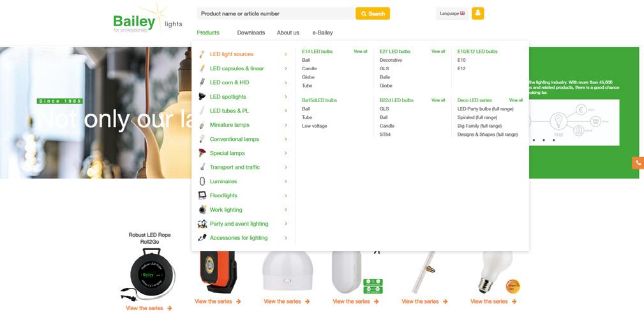
Task: Click the Work lighting category icon
Action: [x=202, y=210]
